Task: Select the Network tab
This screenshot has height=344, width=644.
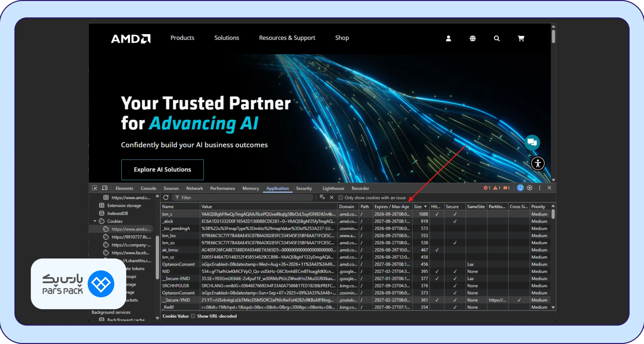Action: point(194,188)
